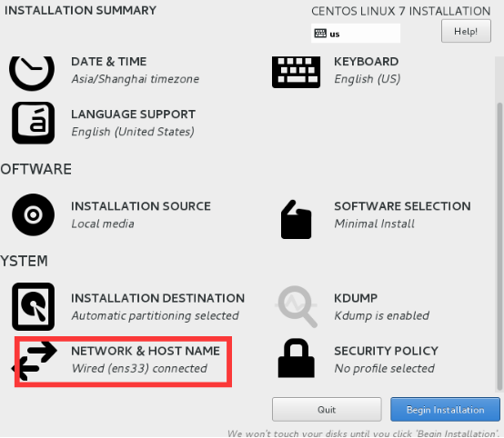Open the Installation Destination disk icon

click(33, 306)
